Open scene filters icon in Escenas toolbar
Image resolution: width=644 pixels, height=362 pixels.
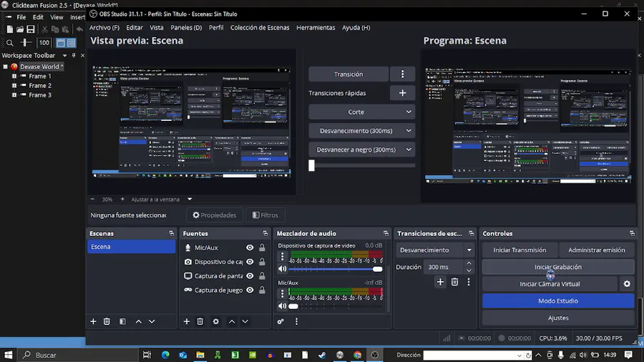(x=122, y=321)
